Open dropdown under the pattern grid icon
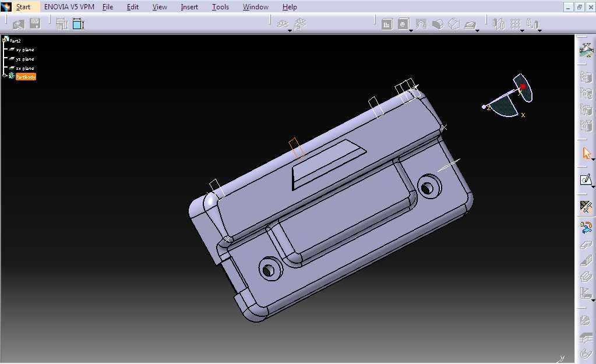 522,30
